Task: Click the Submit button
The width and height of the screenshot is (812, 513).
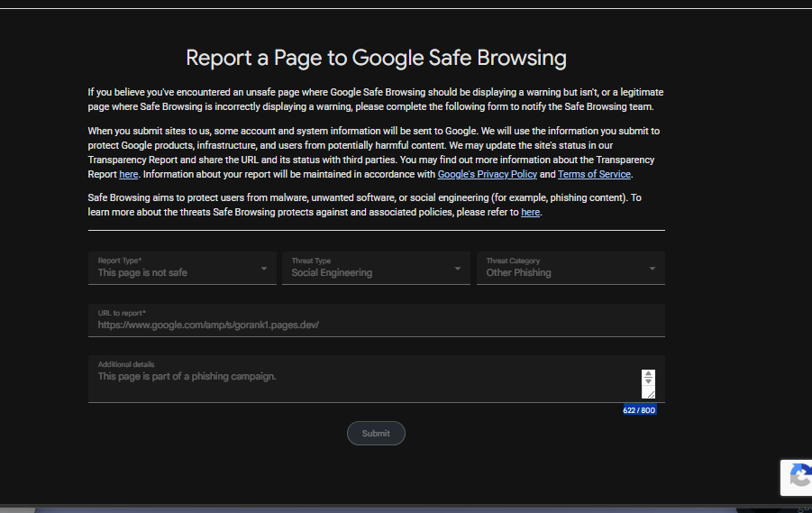Action: click(x=376, y=433)
